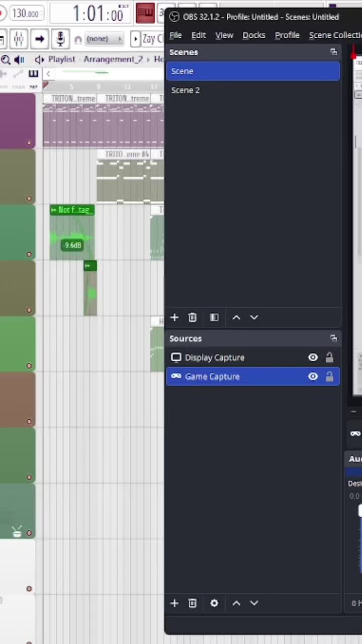Open the Profile menu
This screenshot has height=644, width=362.
(287, 35)
